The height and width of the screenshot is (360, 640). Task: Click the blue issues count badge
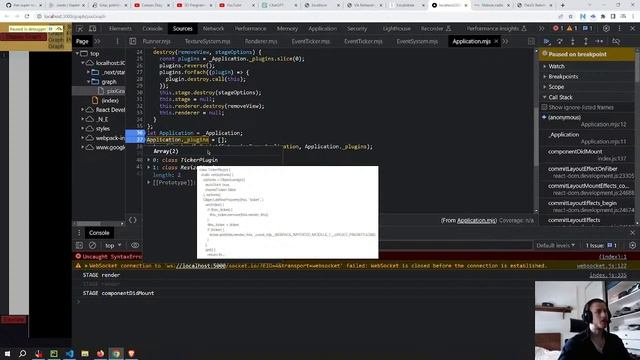click(x=587, y=29)
